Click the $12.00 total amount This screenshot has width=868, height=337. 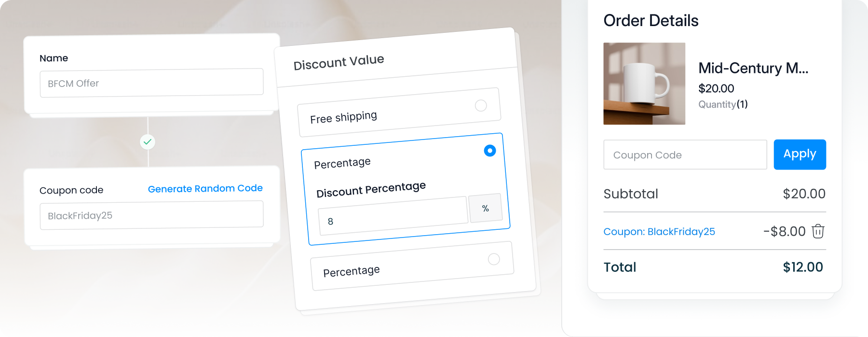click(802, 267)
